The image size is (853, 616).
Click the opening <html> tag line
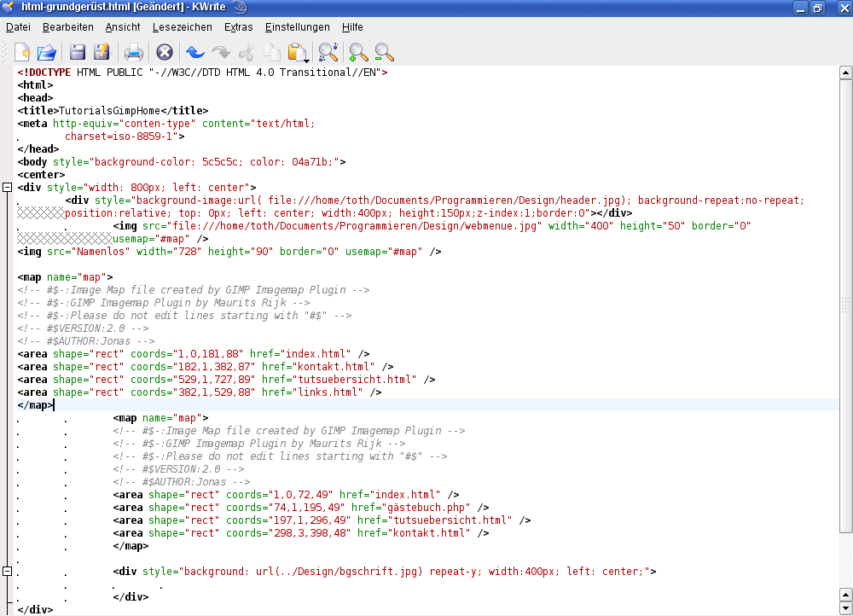pos(35,85)
